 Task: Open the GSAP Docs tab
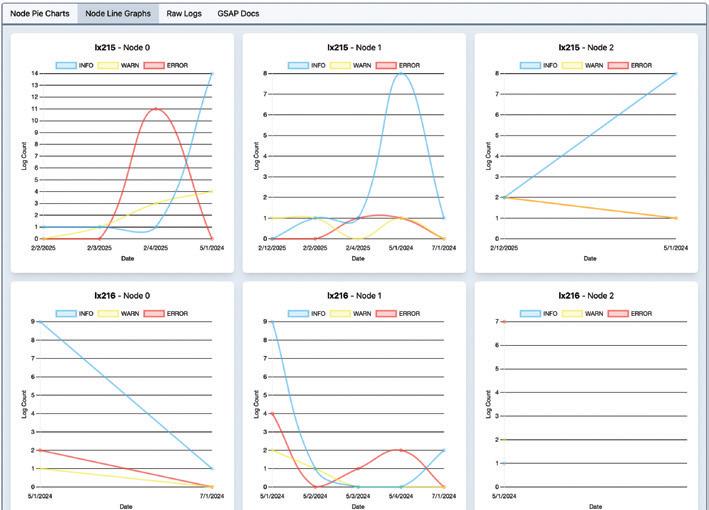click(238, 14)
